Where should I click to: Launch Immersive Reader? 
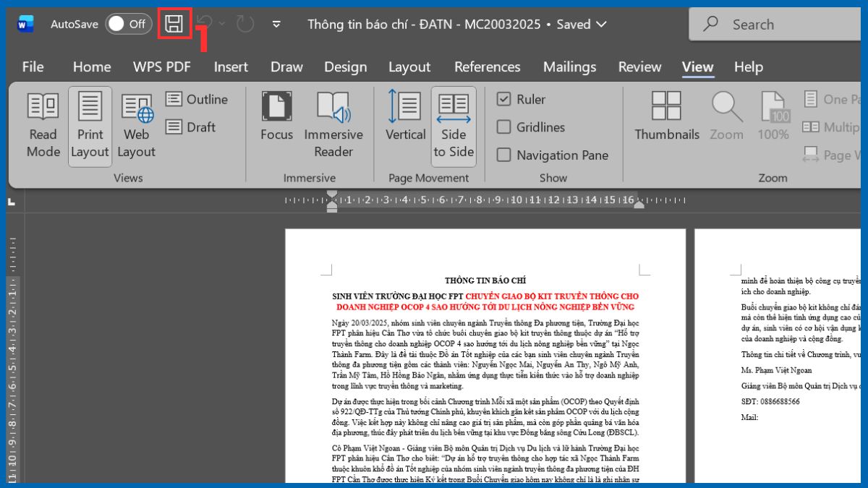coord(333,124)
